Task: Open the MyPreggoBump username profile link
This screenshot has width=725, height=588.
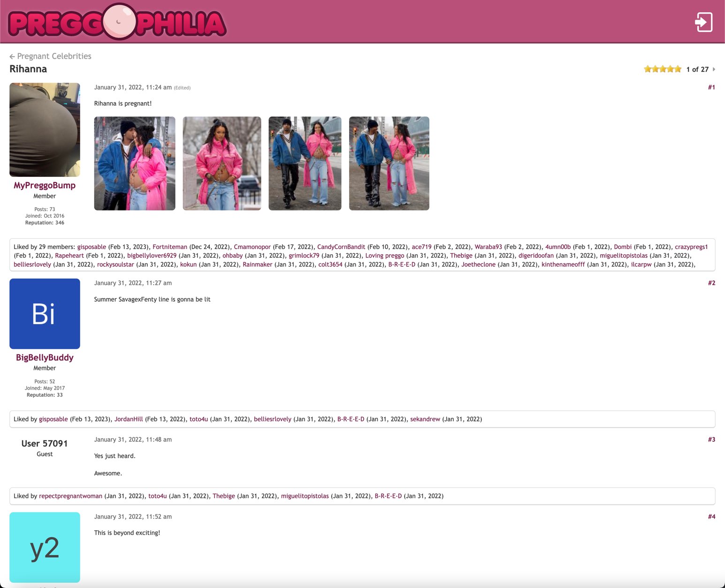Action: pos(45,185)
